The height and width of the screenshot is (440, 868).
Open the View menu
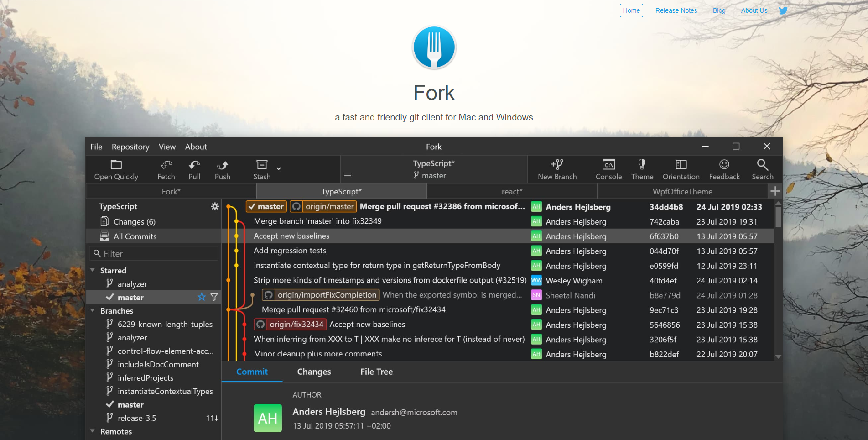(167, 147)
